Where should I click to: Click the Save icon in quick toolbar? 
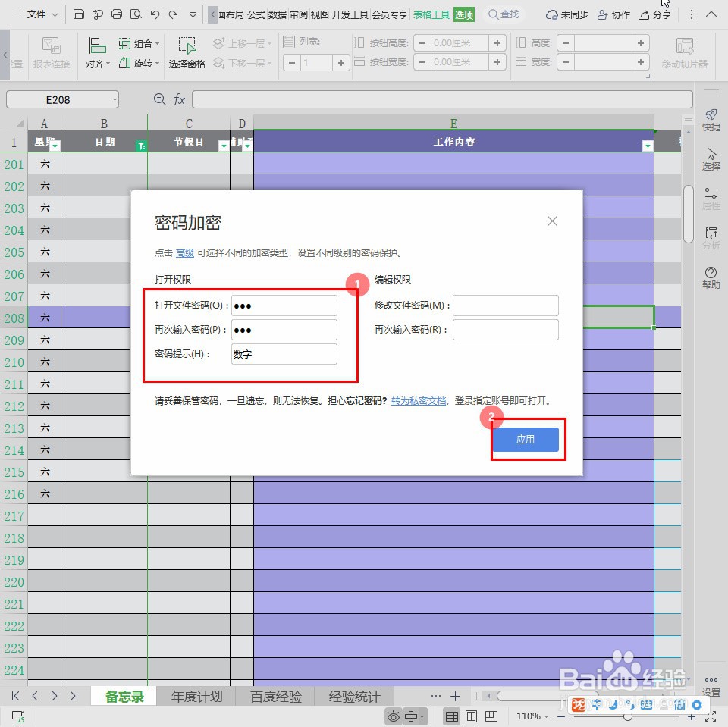[79, 14]
